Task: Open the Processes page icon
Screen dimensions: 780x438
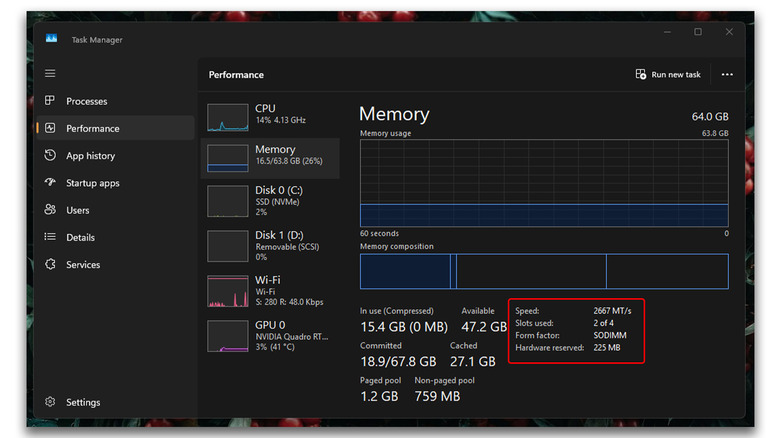Action: tap(50, 101)
